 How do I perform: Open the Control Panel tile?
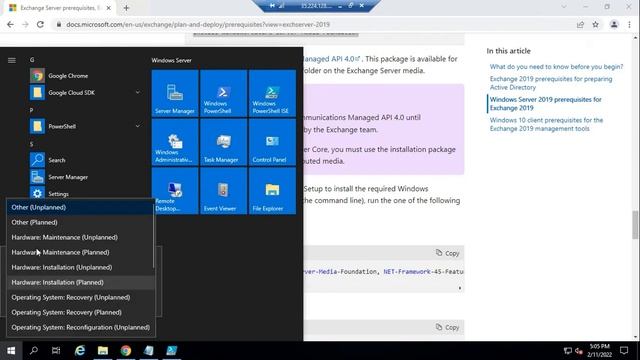pos(272,142)
